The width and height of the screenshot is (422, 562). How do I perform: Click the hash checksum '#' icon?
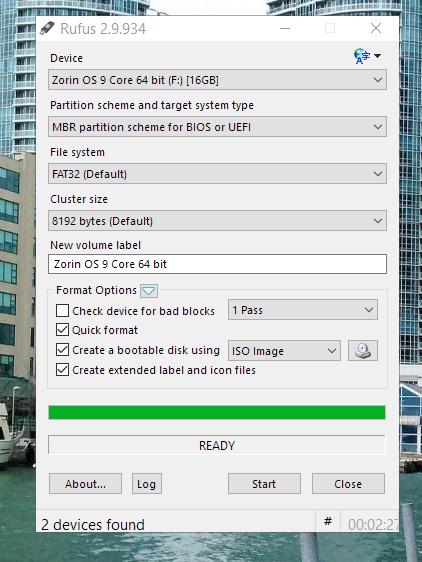pyautogui.click(x=327, y=521)
